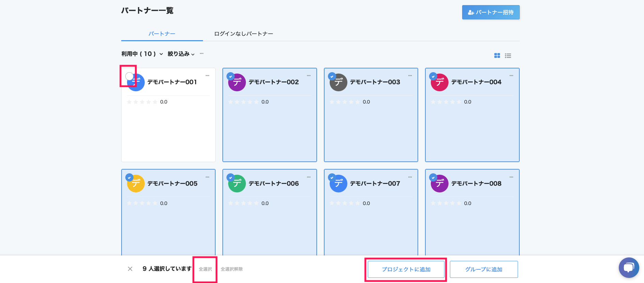Open options menu for デモパートナー007

(x=410, y=177)
